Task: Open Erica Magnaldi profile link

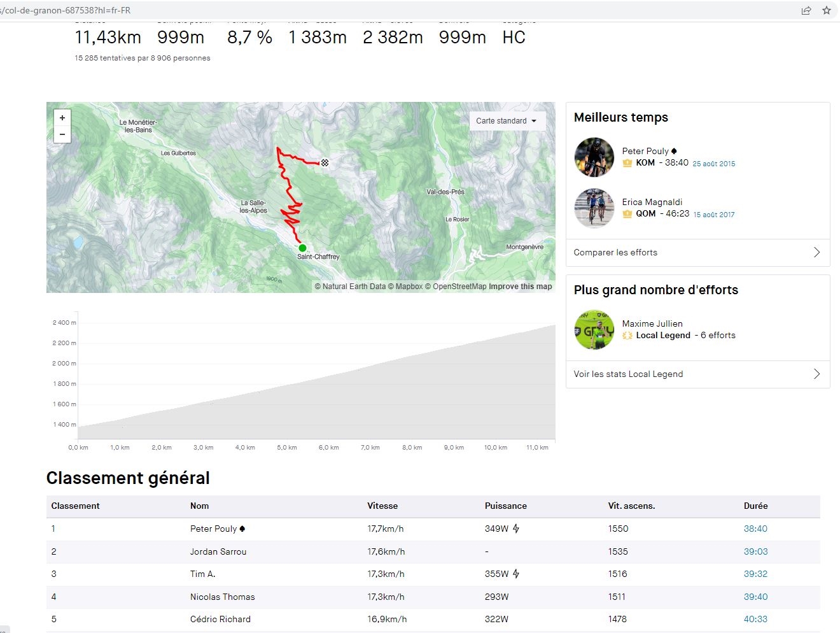Action: (652, 202)
